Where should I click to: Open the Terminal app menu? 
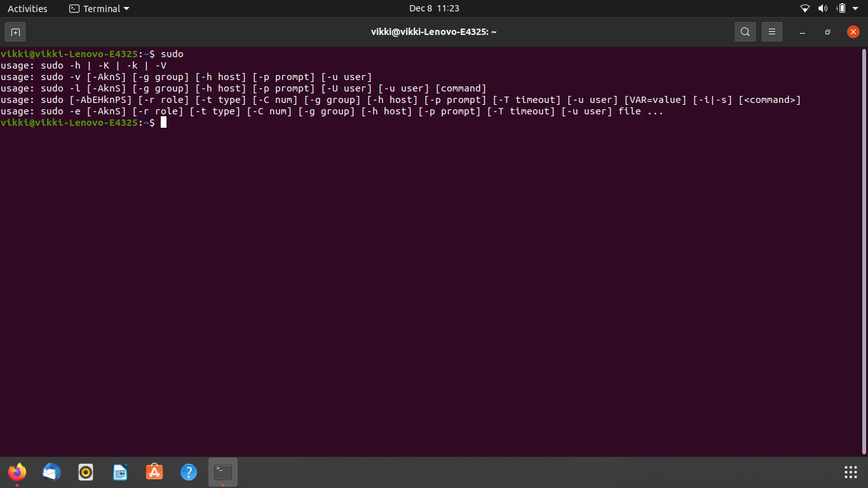98,8
